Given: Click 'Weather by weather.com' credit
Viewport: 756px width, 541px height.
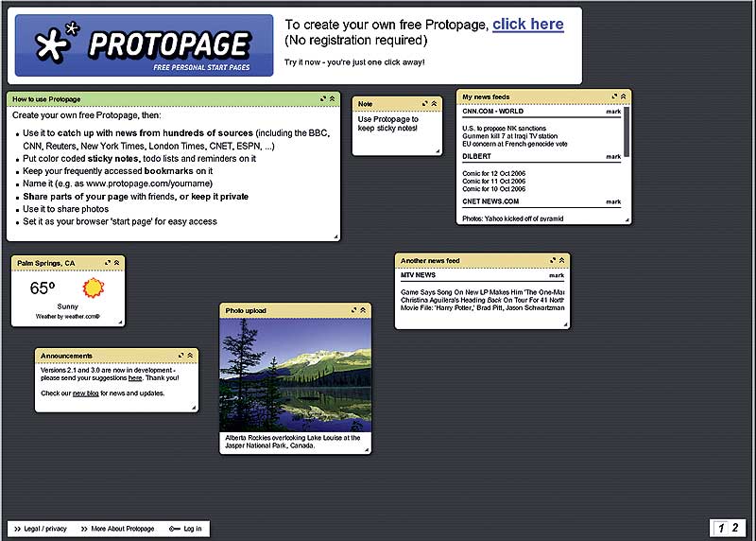Looking at the screenshot, I should pyautogui.click(x=67, y=317).
